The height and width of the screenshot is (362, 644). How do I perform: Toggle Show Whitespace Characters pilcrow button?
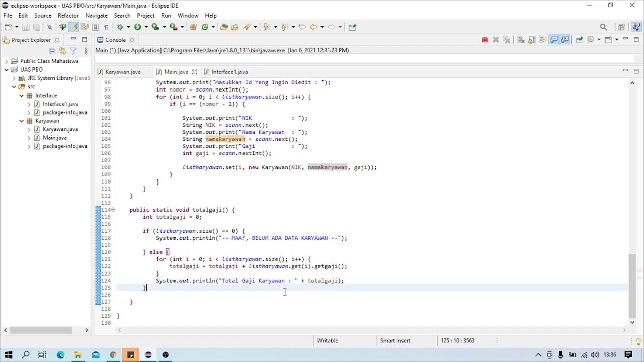[106, 27]
